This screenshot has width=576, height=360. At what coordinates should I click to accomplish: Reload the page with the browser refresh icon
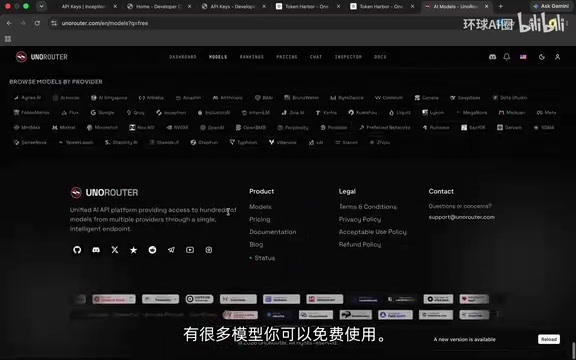(37, 23)
